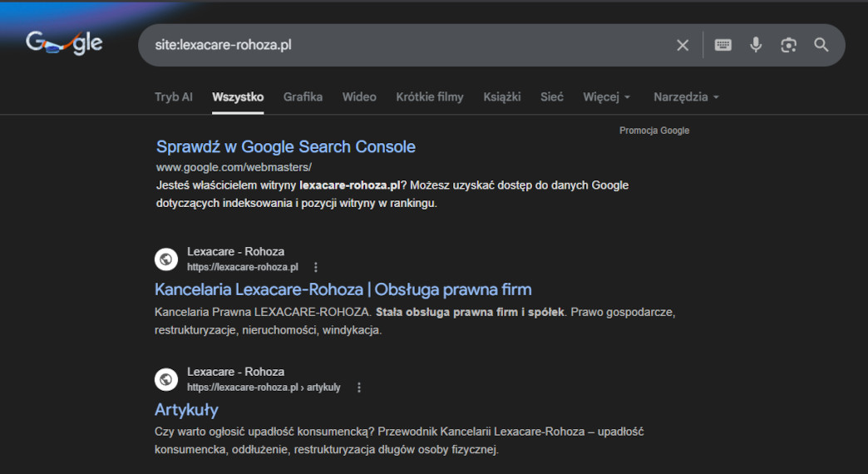Image resolution: width=868 pixels, height=474 pixels.
Task: Click the Czy warto ogłosić upadłość snippet text
Action: coord(399,441)
